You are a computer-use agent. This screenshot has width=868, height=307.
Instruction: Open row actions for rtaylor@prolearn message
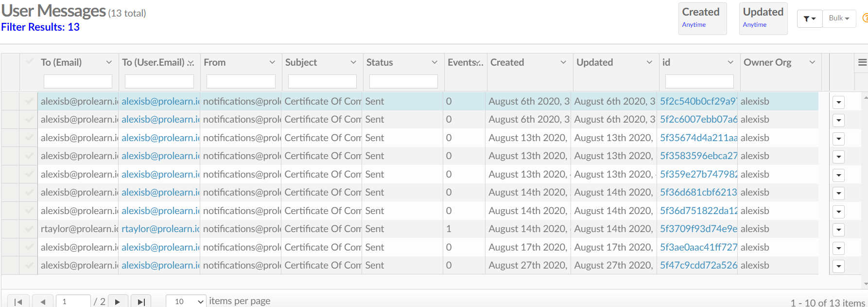coord(838,230)
